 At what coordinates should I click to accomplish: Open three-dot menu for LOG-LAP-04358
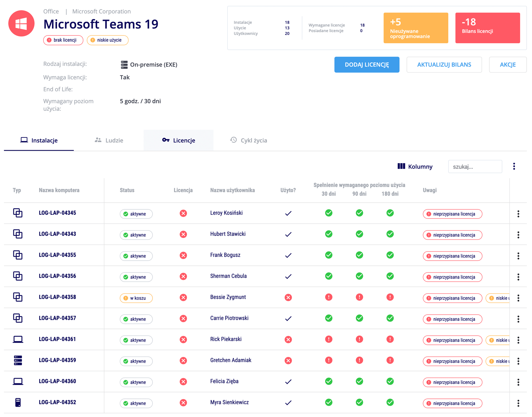tap(518, 298)
